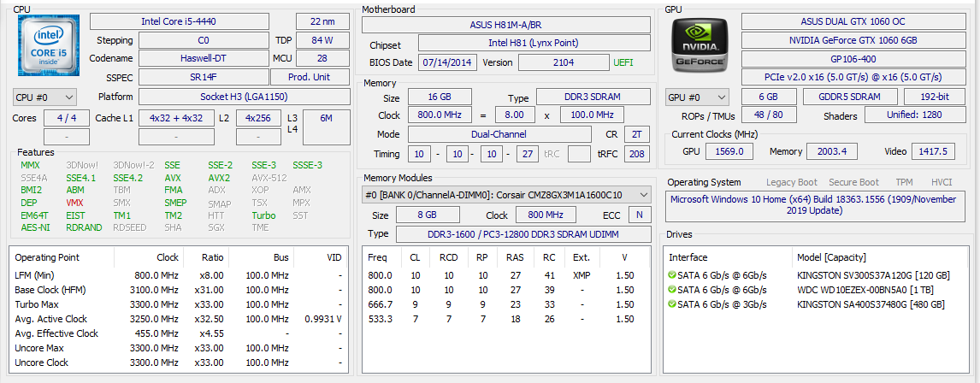Click the Socket H3 (LGA1150) platform field
The image size is (980, 383).
coord(244,97)
